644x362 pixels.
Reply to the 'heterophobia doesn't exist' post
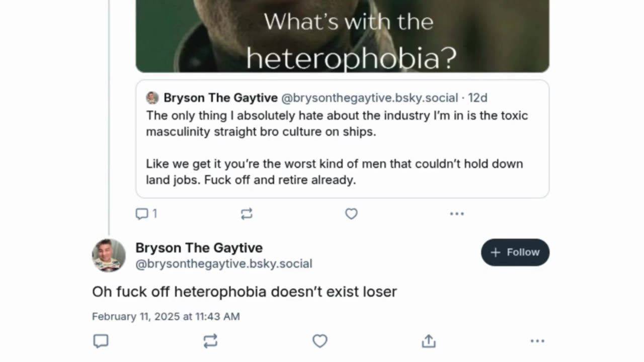(x=101, y=341)
